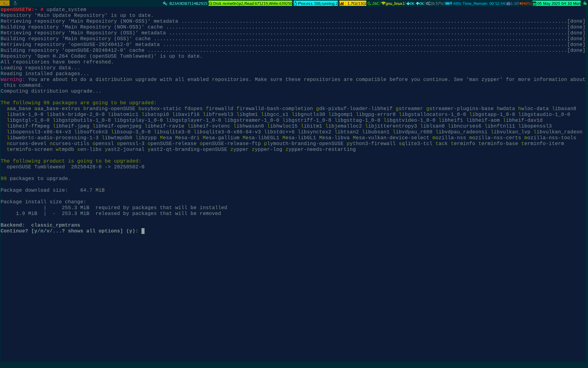Click 'The following product is going to be upgraded:' heading

pos(71,161)
